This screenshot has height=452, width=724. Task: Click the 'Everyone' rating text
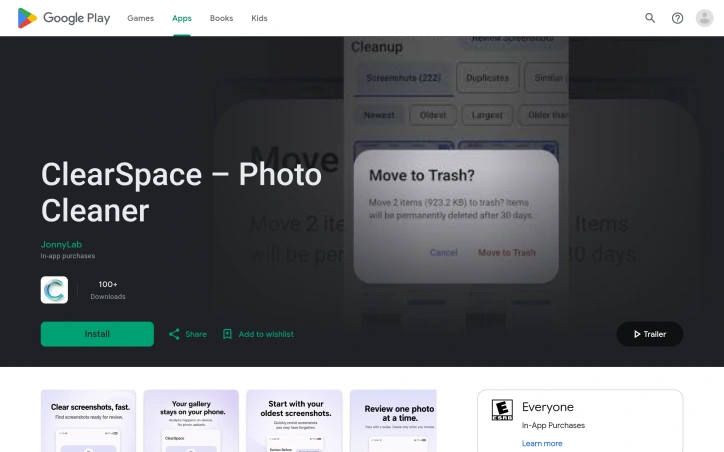click(548, 407)
